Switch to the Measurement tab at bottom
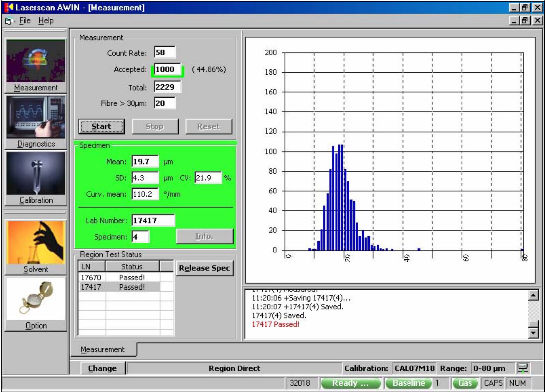 103,349
